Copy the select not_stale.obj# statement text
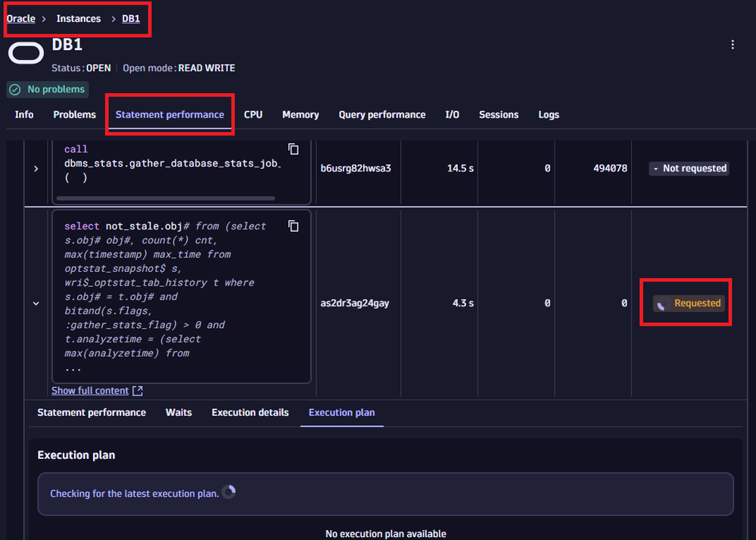Image resolution: width=756 pixels, height=540 pixels. point(294,226)
